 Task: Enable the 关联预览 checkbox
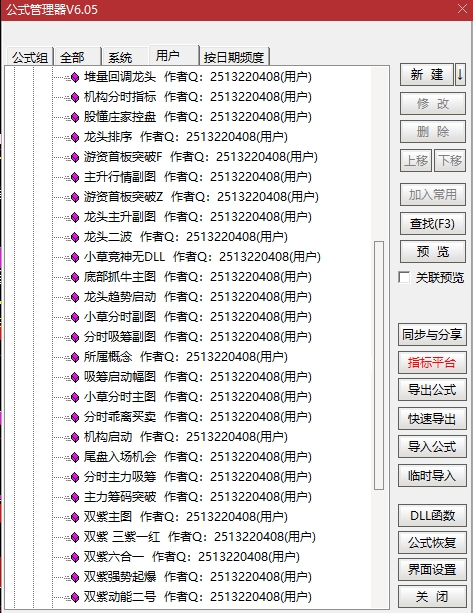pyautogui.click(x=404, y=278)
